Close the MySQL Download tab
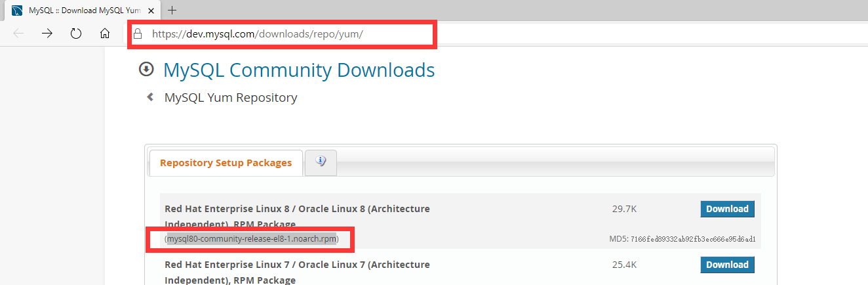This screenshot has height=285, width=868. click(x=151, y=11)
